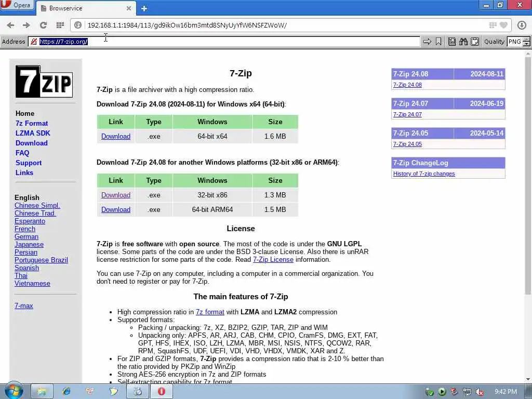Open the Links sidebar page
The height and width of the screenshot is (399, 532).
point(24,172)
